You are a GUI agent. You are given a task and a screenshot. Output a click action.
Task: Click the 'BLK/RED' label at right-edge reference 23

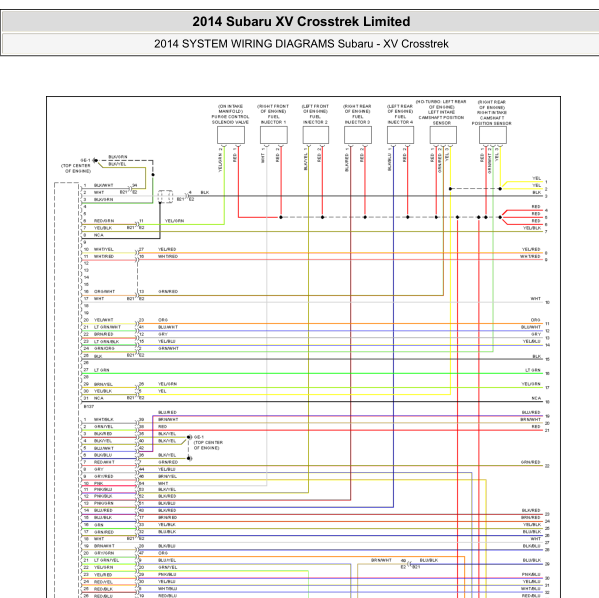(x=531, y=510)
